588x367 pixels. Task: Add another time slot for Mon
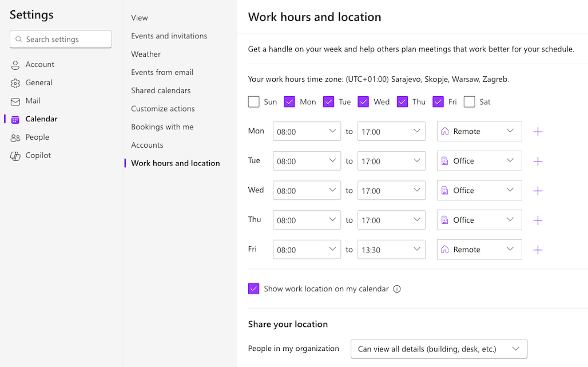click(538, 132)
